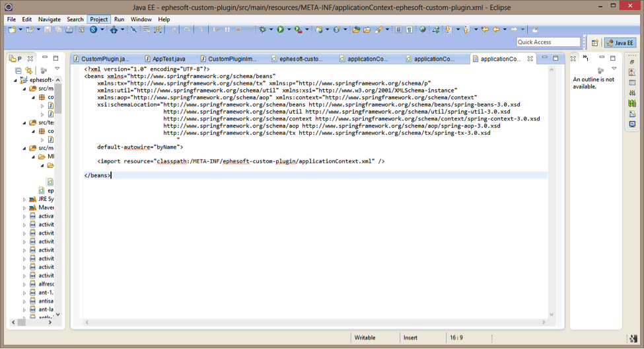Image resolution: width=644 pixels, height=349 pixels.
Task: Open the Search menu
Action: 75,19
